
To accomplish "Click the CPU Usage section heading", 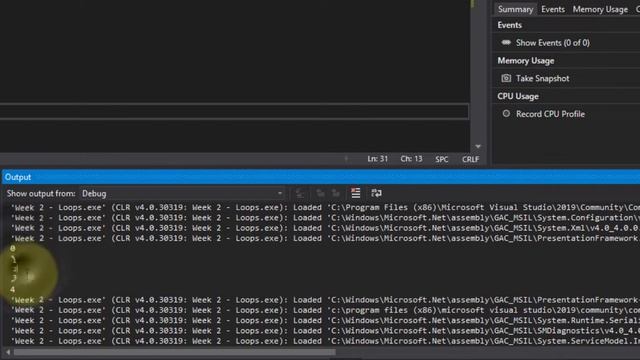I will tap(518, 96).
